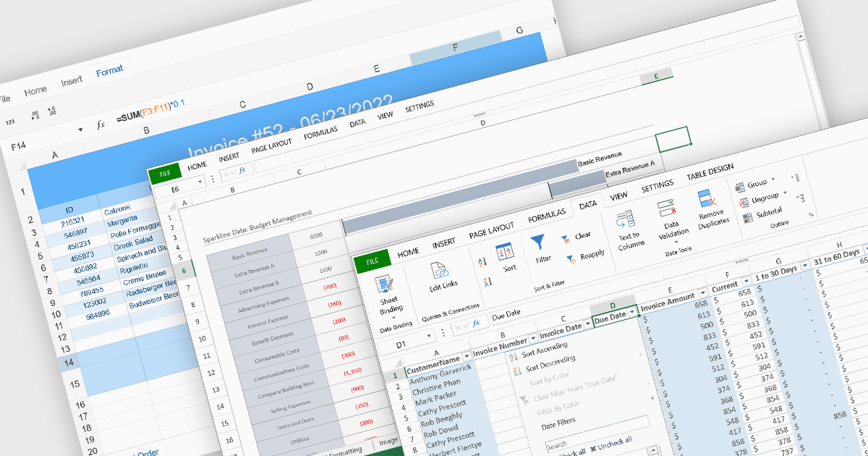The image size is (868, 456).
Task: Click the Group outline icon
Action: (739, 187)
